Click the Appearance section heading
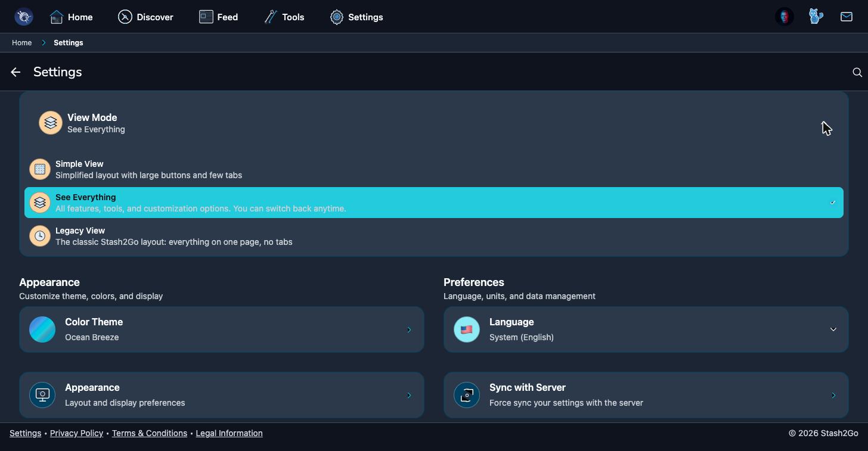868x451 pixels. point(49,282)
